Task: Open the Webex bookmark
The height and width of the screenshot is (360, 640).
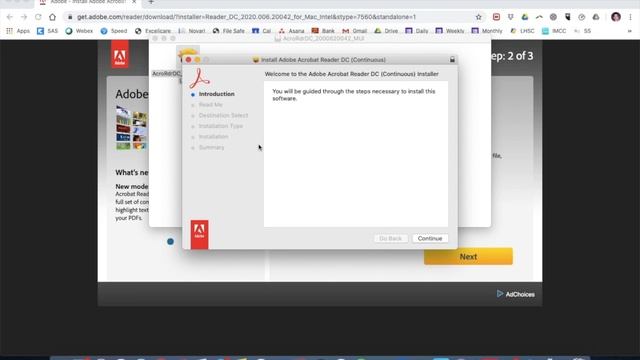Action: [79, 31]
